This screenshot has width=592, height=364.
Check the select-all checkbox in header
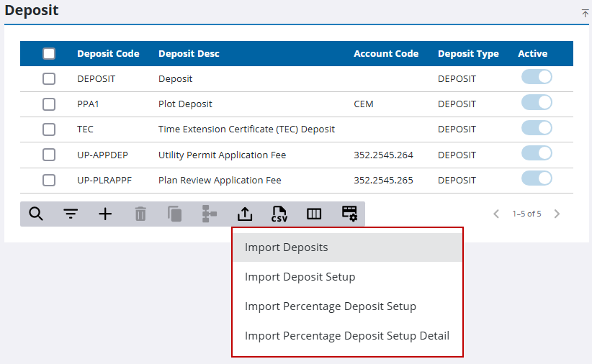click(x=49, y=54)
